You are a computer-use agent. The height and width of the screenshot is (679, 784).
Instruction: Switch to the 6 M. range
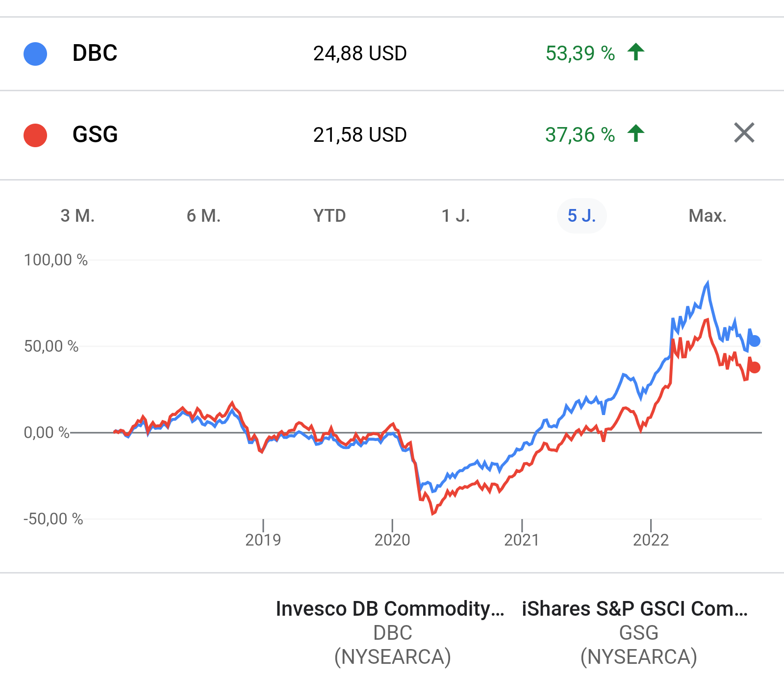click(x=203, y=216)
